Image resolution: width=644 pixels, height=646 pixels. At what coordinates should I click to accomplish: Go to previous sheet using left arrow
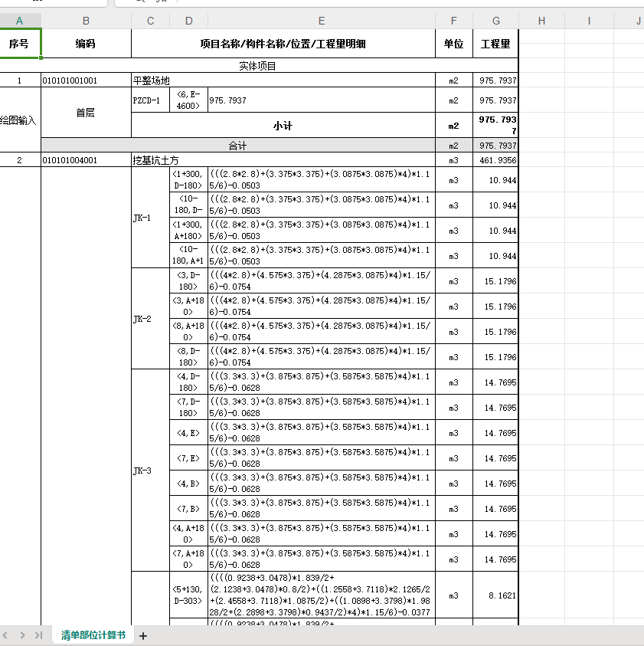click(x=5, y=635)
